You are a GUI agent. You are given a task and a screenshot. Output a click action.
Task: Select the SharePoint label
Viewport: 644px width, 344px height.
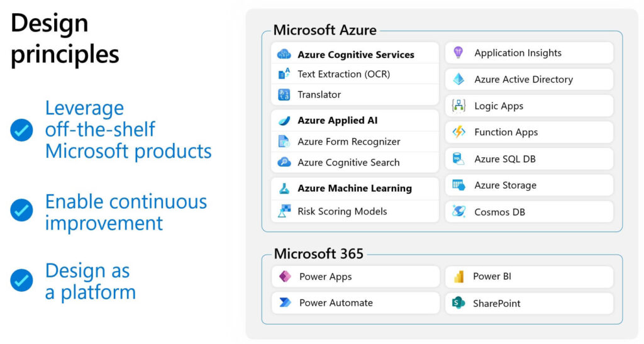[497, 303]
